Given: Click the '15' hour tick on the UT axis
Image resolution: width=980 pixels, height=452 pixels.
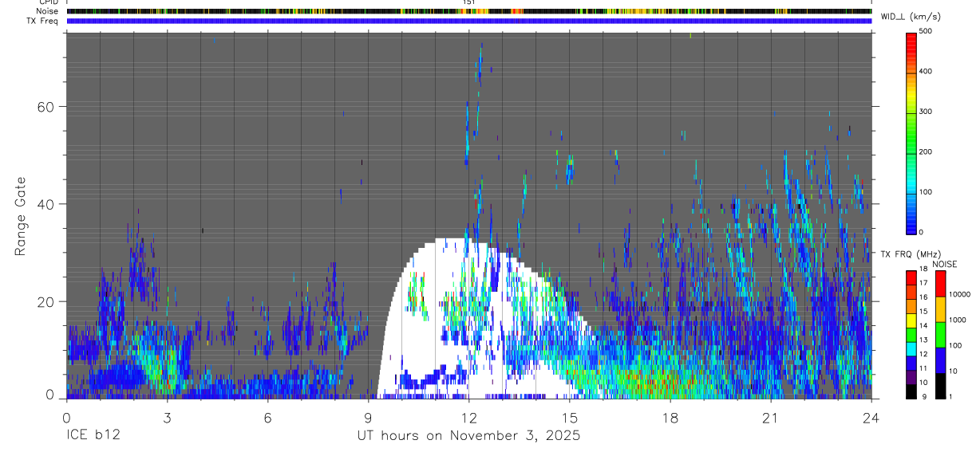Looking at the screenshot, I should click(570, 418).
